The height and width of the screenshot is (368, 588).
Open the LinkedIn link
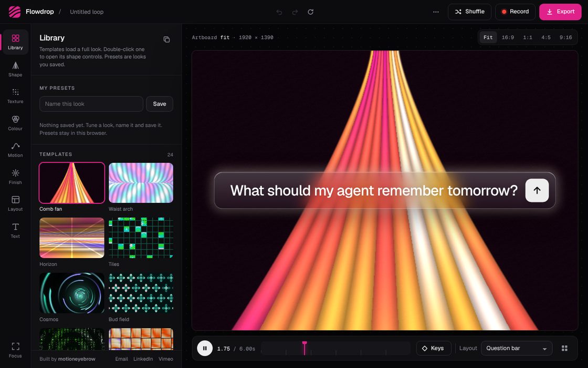coord(143,359)
